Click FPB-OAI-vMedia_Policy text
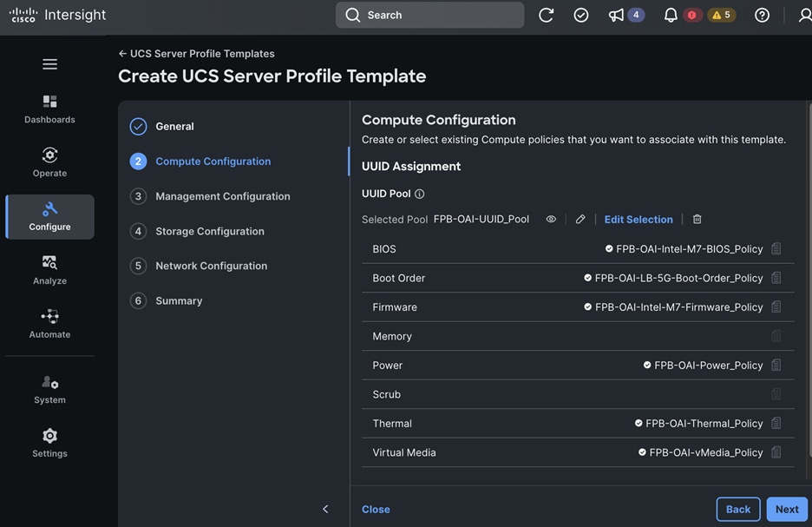 [706, 452]
